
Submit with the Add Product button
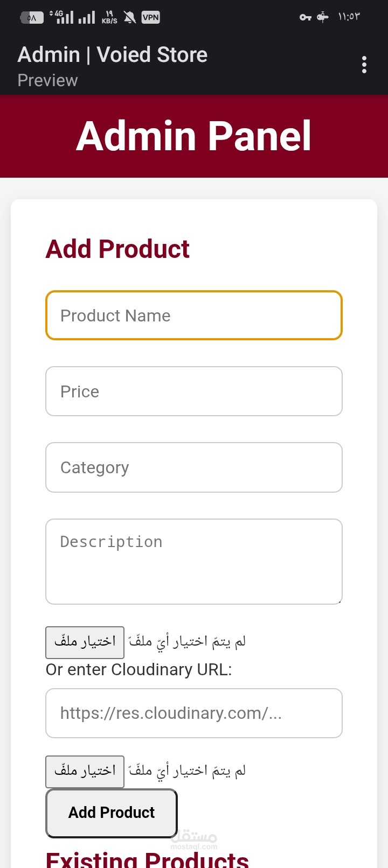click(112, 813)
